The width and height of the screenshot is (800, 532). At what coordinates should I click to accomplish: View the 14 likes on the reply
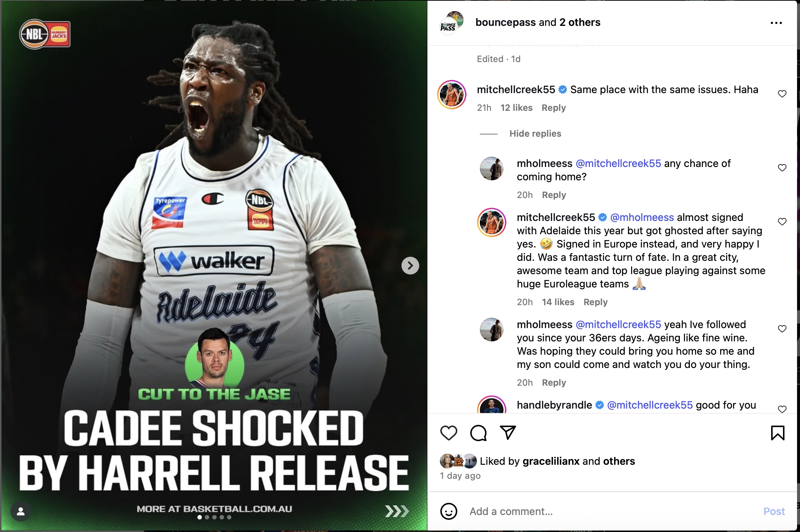[558, 302]
